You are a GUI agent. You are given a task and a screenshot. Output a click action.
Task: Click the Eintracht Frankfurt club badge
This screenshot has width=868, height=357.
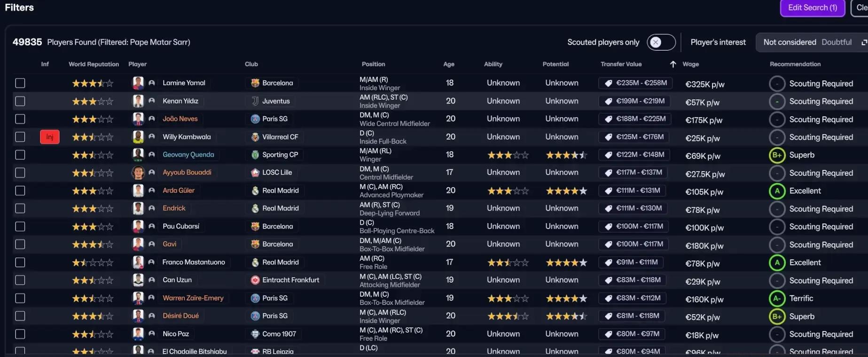coord(255,280)
